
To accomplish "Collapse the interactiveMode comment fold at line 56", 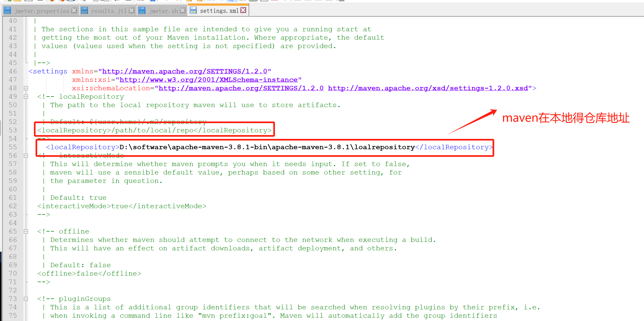I will pos(26,155).
